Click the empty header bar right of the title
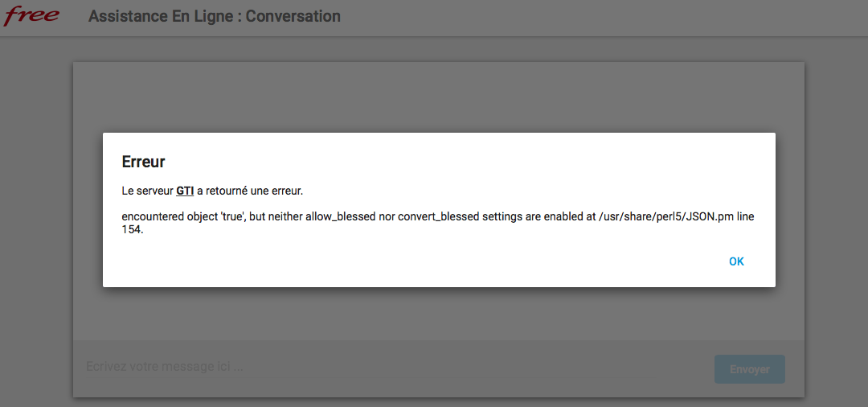The image size is (868, 407). coord(603,16)
